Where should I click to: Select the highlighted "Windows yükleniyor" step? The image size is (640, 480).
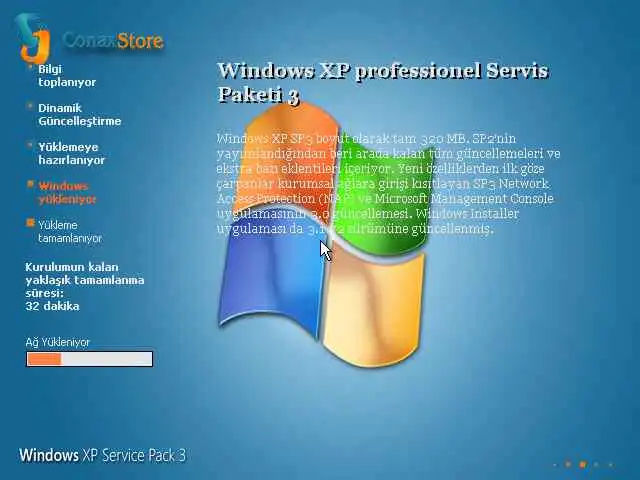(67, 193)
